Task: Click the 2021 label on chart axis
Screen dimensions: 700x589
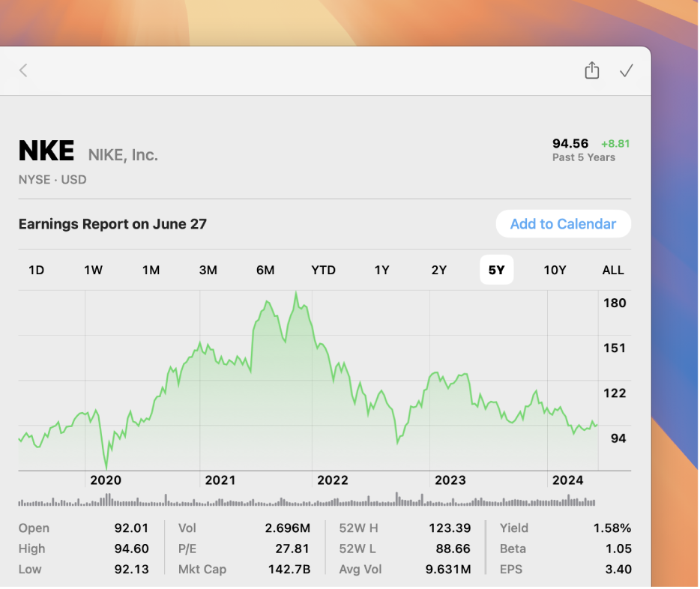Action: [x=220, y=480]
